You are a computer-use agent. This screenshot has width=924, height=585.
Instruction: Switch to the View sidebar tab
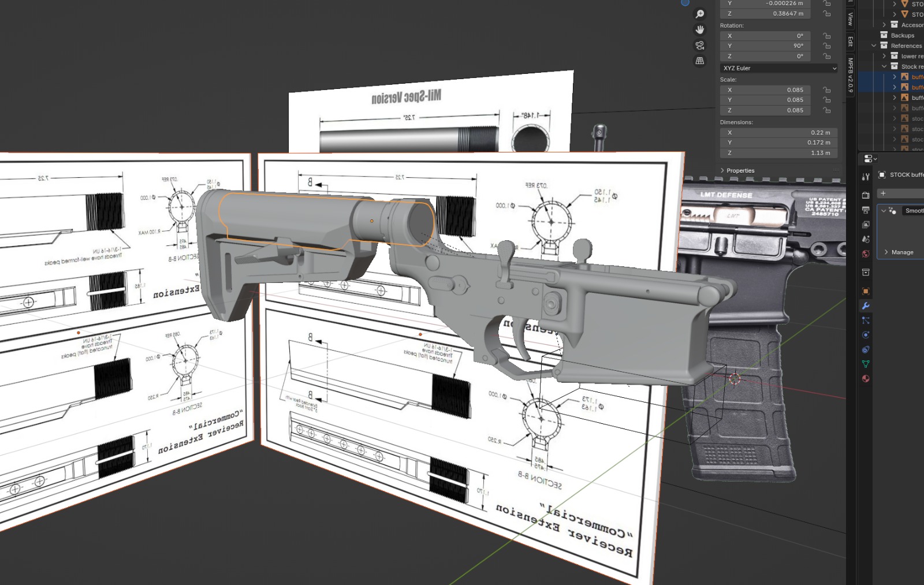click(851, 19)
